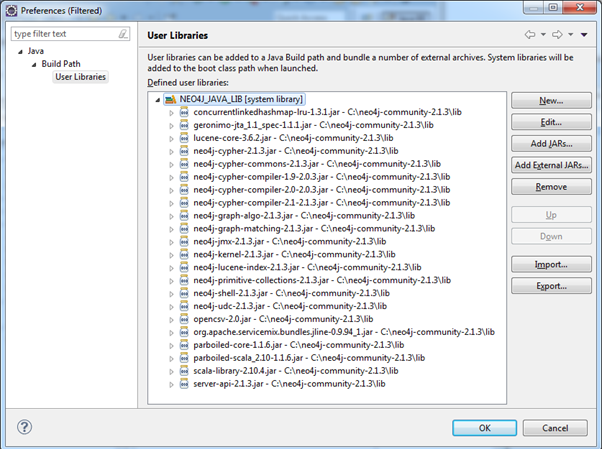603x449 pixels.
Task: Click jar icon for org.apache.servicemix.bundles.jline jar
Action: point(184,332)
